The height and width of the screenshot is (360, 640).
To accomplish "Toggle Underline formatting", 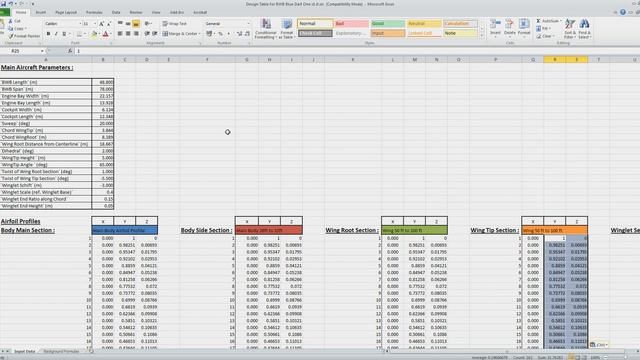I will 64,33.
